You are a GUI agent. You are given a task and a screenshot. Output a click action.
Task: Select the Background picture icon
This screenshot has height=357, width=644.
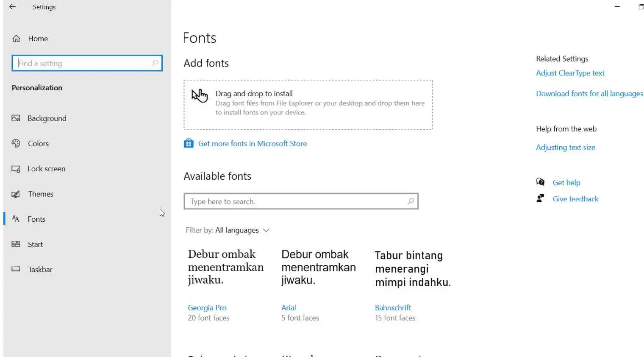pos(16,118)
